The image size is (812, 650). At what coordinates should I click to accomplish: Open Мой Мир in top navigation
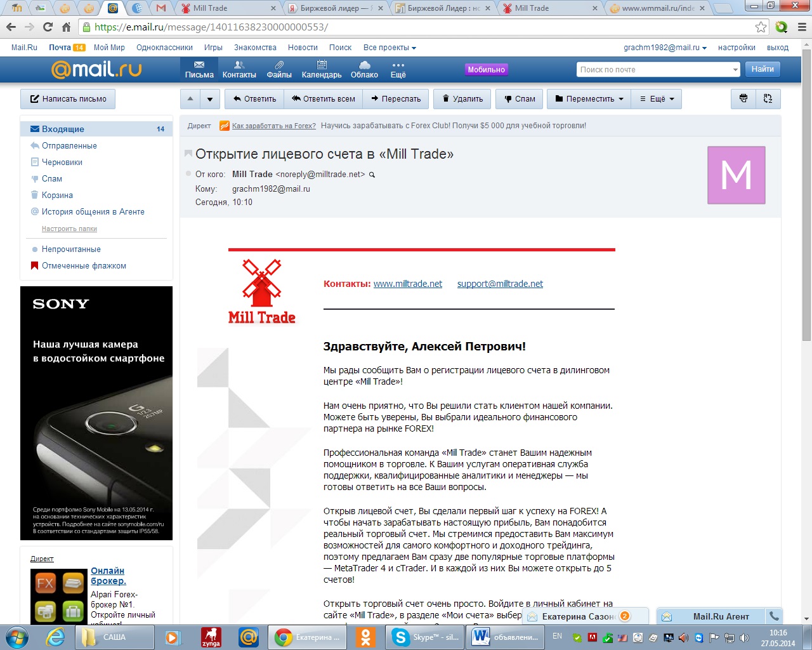coord(109,48)
